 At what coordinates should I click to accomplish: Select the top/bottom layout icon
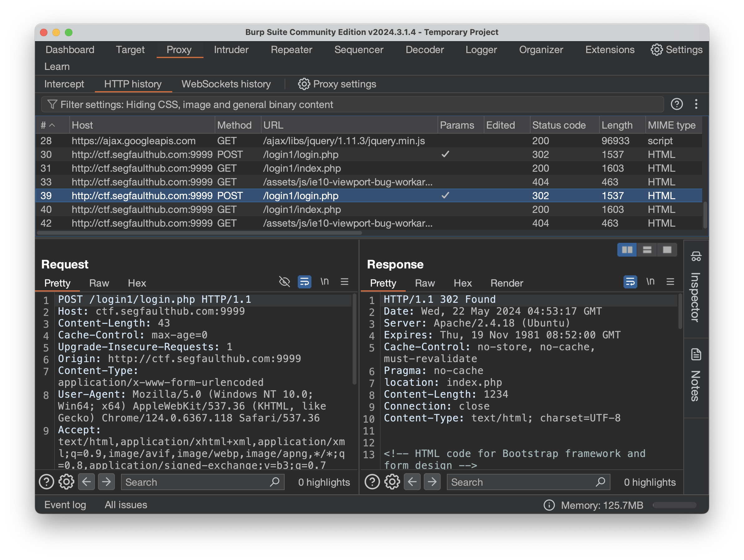(x=647, y=250)
